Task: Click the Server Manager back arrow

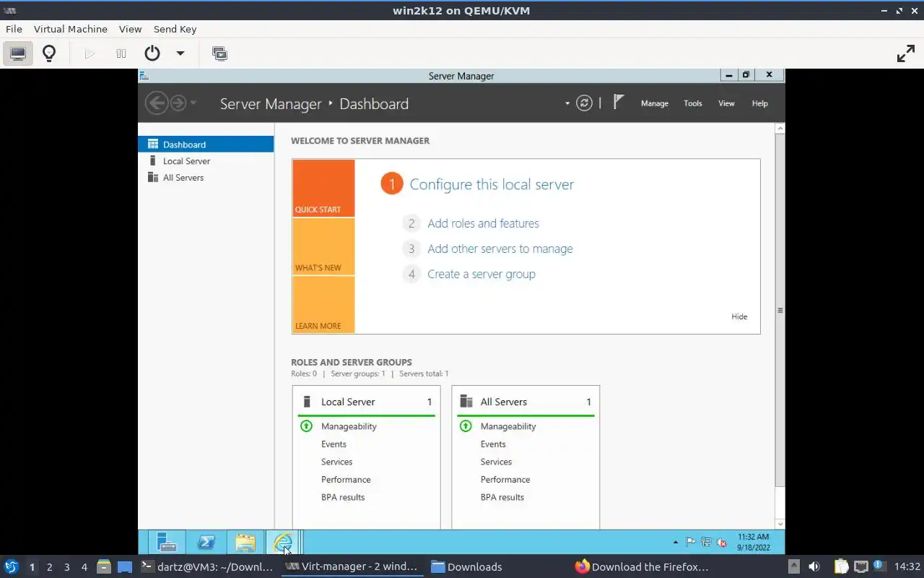Action: pyautogui.click(x=157, y=103)
